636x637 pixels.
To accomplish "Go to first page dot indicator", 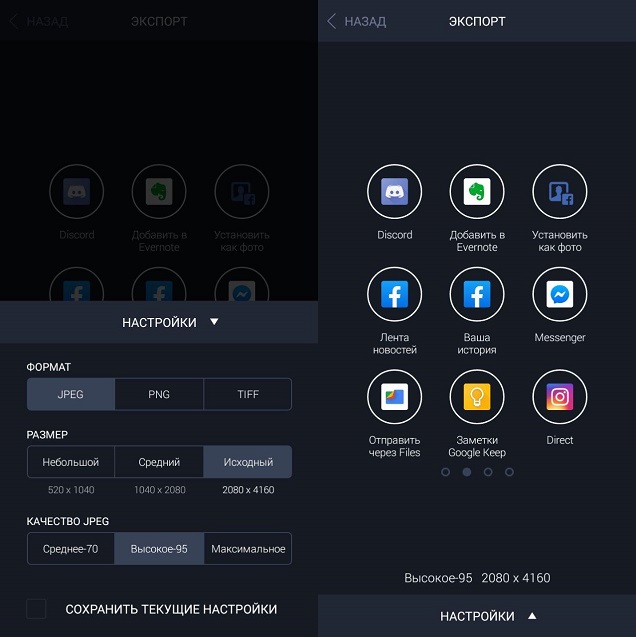I will coord(446,472).
